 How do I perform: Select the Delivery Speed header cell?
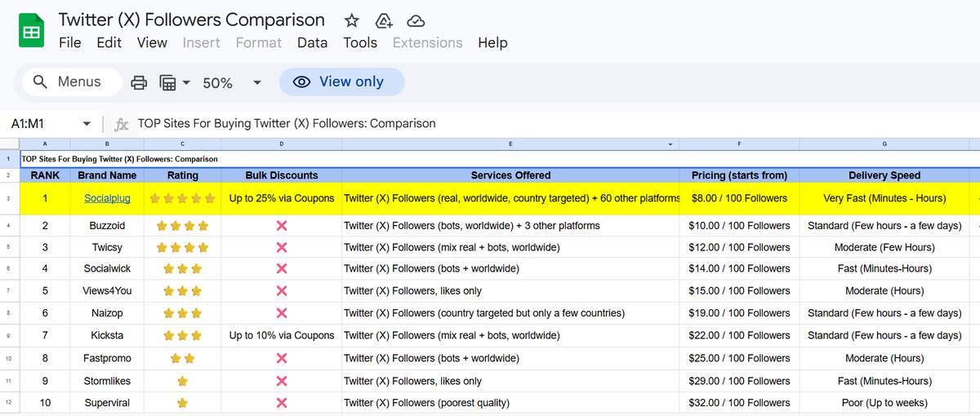pyautogui.click(x=884, y=175)
